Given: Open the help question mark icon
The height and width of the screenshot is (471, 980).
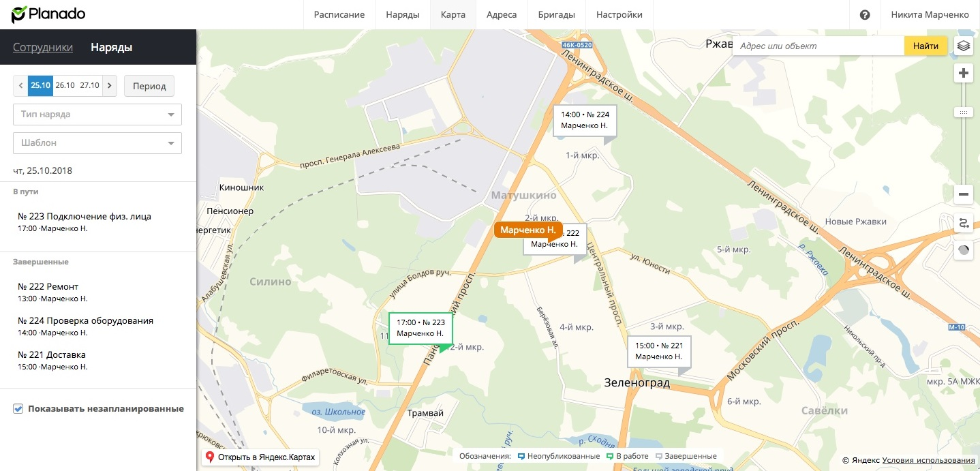Looking at the screenshot, I should [865, 15].
